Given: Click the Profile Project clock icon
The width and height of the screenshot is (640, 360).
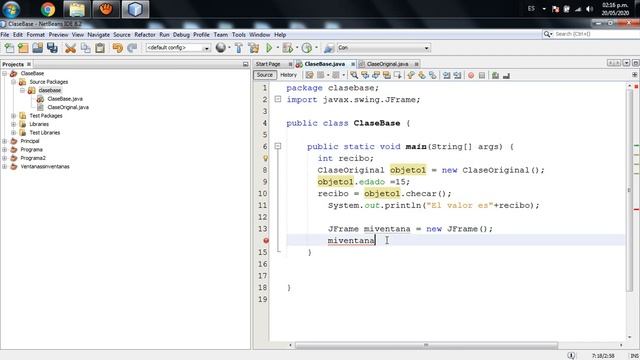Looking at the screenshot, I should 307,48.
